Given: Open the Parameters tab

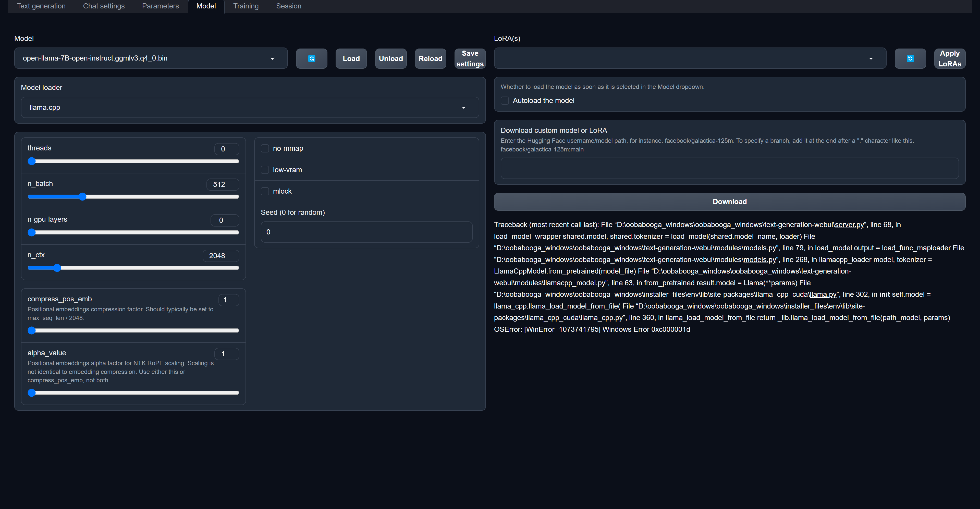Looking at the screenshot, I should 160,6.
